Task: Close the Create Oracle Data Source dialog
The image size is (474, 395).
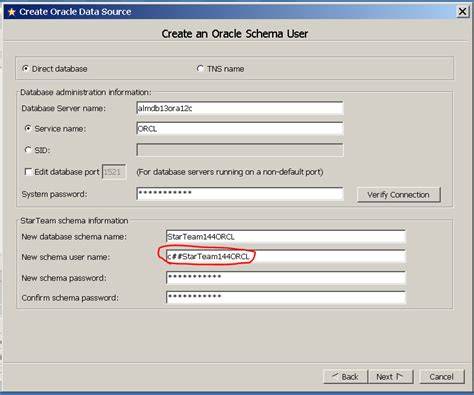Action: (x=462, y=12)
